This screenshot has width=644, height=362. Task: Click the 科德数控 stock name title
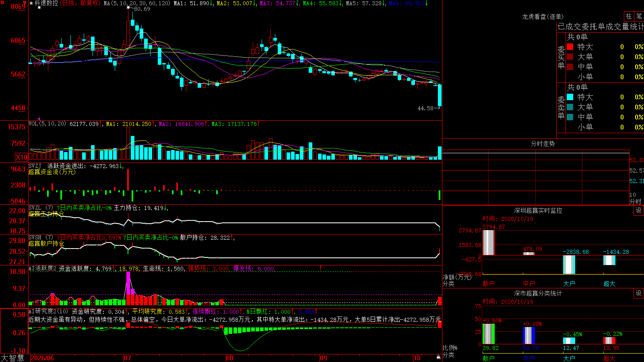46,3
